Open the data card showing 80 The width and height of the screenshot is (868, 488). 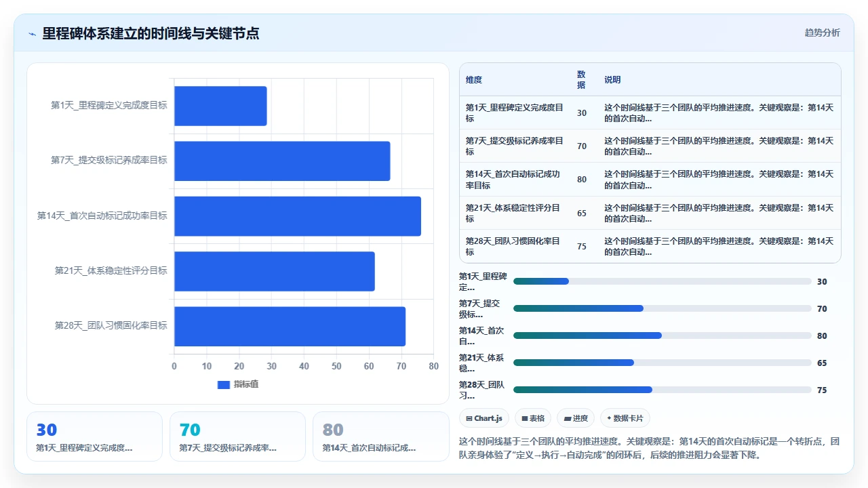(x=380, y=436)
